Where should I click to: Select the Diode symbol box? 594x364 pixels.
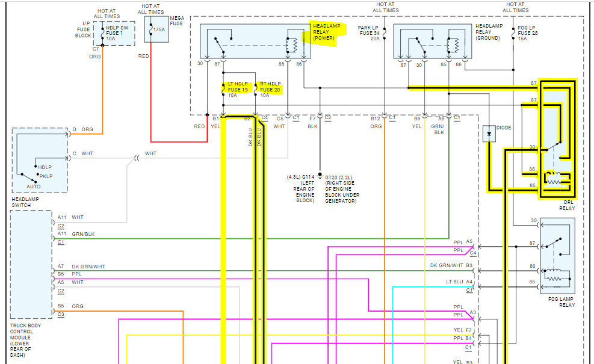489,134
